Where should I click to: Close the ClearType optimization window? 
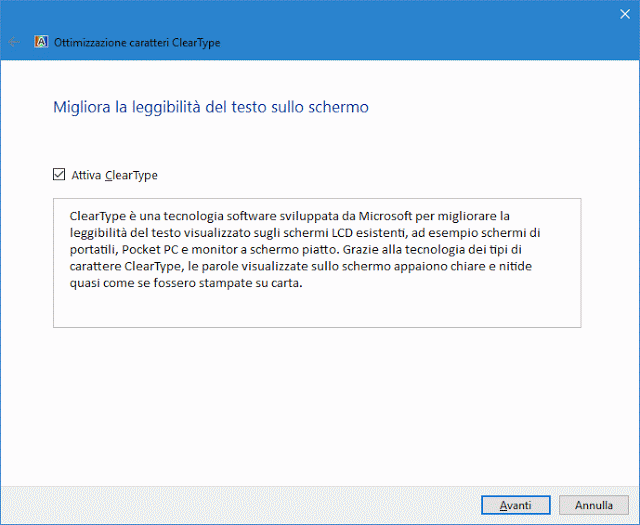(624, 14)
